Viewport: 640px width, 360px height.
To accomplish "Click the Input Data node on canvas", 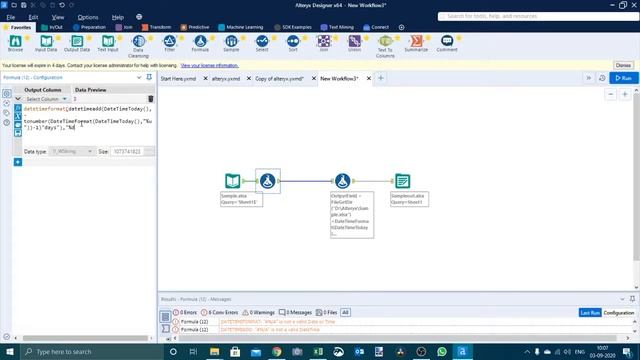I will pyautogui.click(x=233, y=181).
